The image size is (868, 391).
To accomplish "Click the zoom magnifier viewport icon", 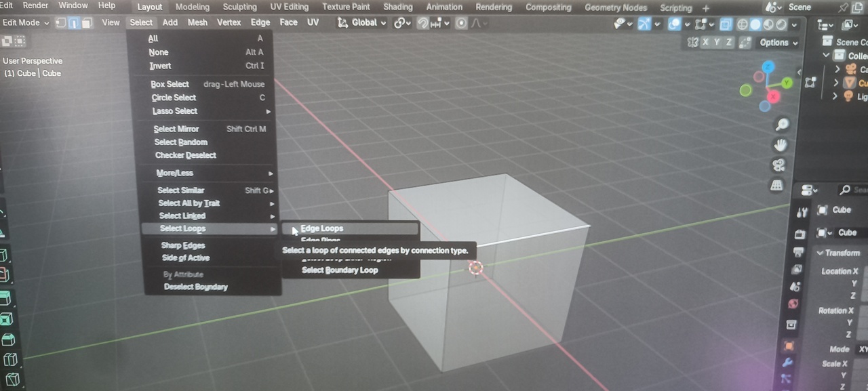I will [782, 125].
